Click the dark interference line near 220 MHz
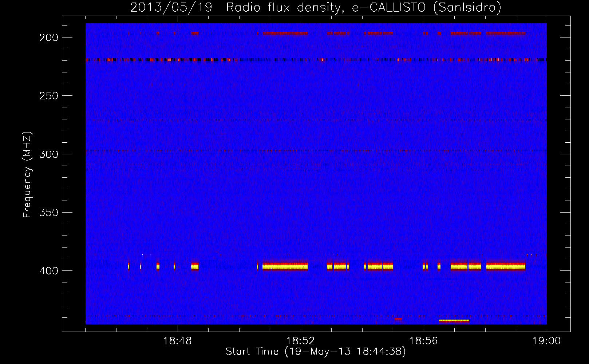Screen dimensions: 589x364 316,59
